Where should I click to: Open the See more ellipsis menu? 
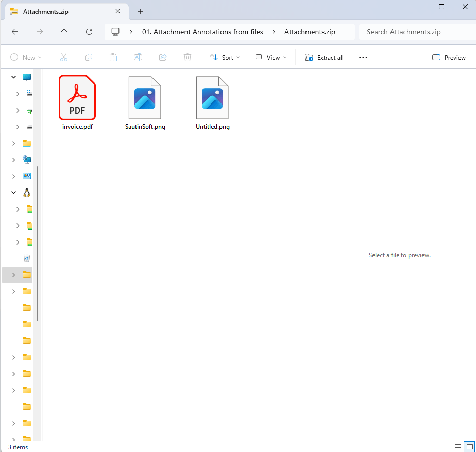coord(363,57)
